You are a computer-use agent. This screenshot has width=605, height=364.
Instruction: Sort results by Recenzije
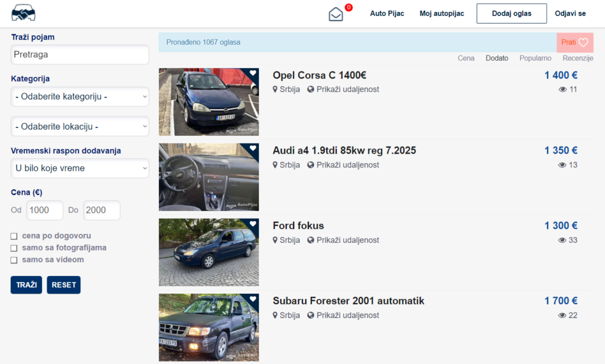[x=578, y=58]
